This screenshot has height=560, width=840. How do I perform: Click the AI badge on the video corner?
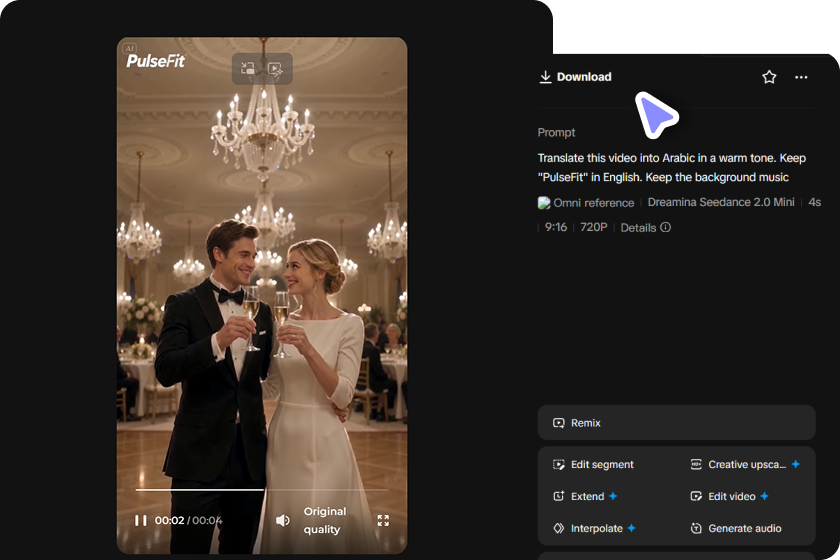[130, 48]
